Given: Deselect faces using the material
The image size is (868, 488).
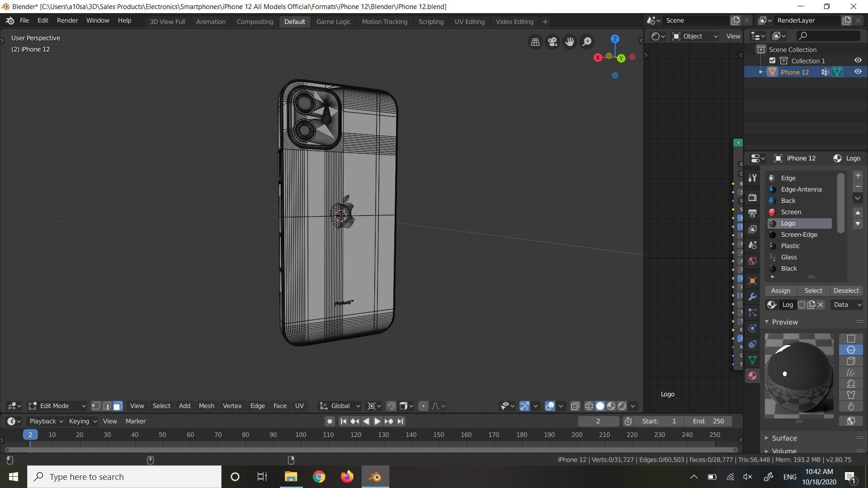Looking at the screenshot, I should point(846,291).
